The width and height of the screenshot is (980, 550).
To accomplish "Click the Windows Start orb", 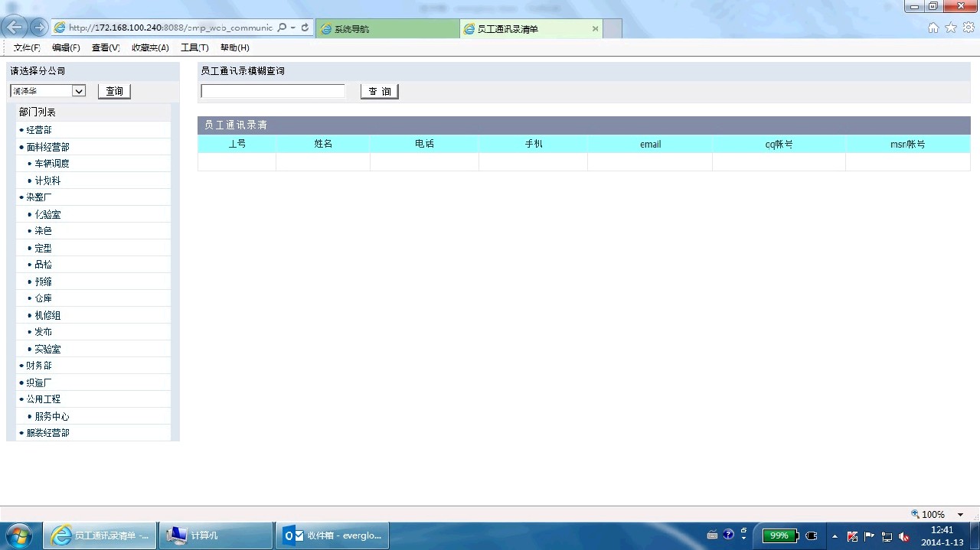I will [18, 535].
